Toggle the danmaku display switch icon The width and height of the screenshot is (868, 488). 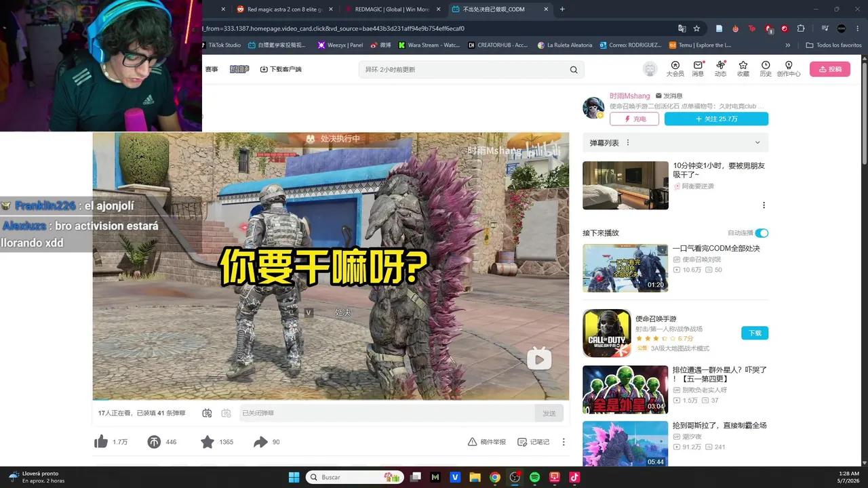pyautogui.click(x=207, y=413)
